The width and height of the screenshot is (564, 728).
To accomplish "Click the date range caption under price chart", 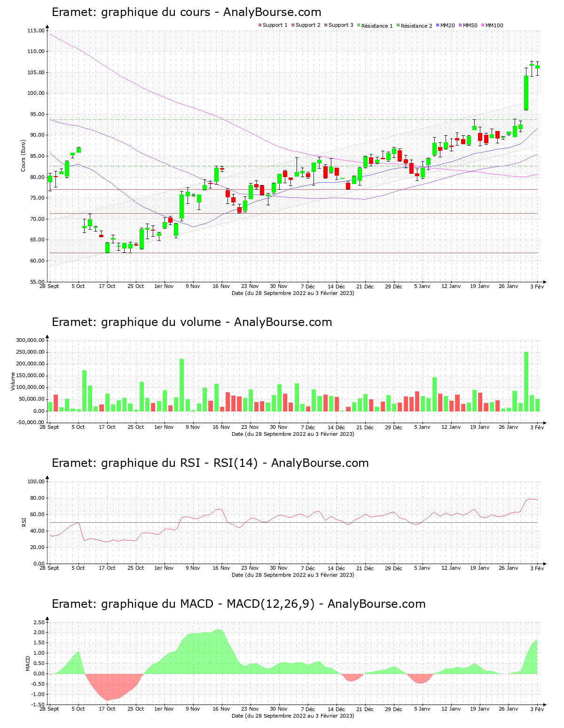I will click(x=293, y=293).
